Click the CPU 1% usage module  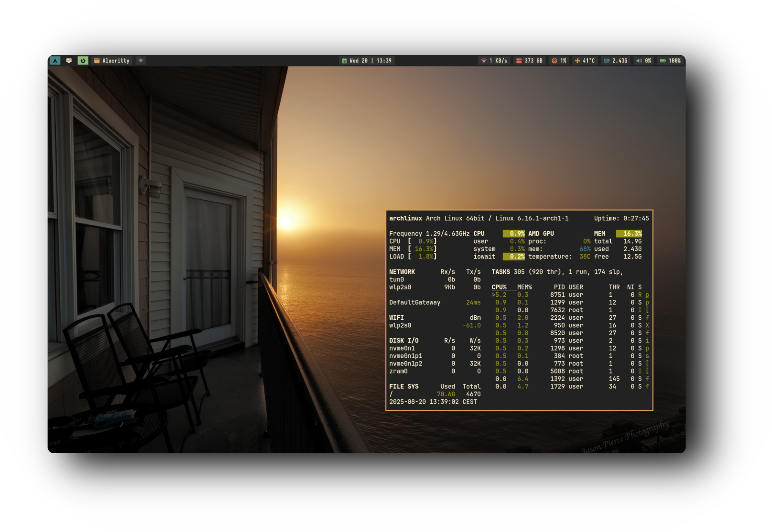(559, 61)
